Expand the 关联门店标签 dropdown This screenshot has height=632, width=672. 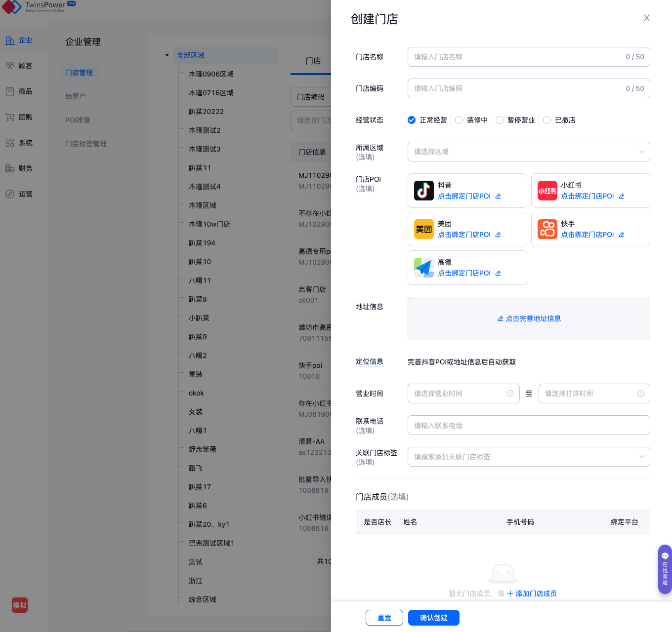click(528, 457)
